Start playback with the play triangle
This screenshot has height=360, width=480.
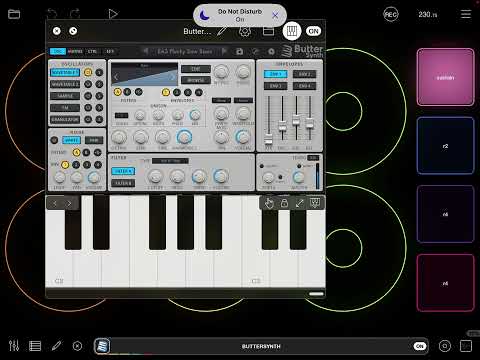113,14
